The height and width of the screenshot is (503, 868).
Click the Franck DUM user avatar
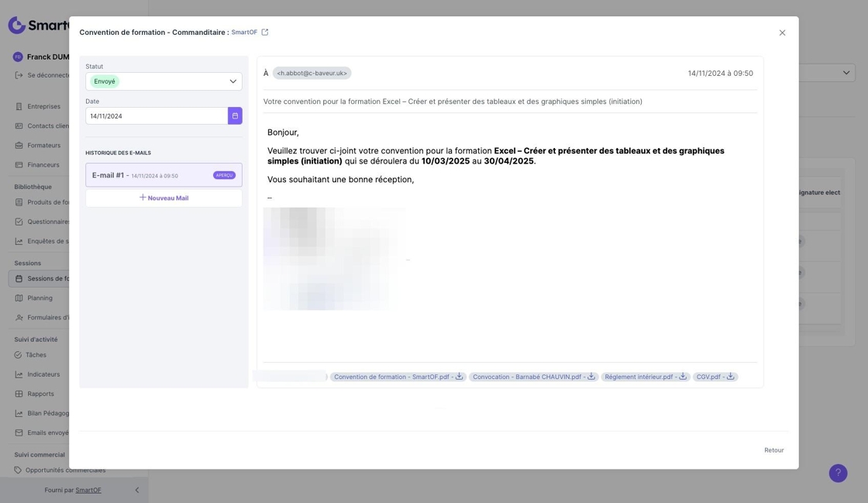tap(18, 57)
